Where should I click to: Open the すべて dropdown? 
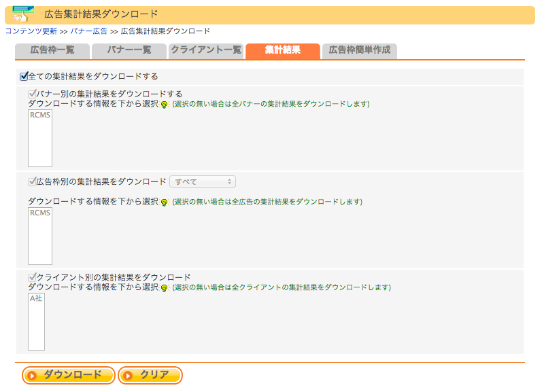coord(203,181)
